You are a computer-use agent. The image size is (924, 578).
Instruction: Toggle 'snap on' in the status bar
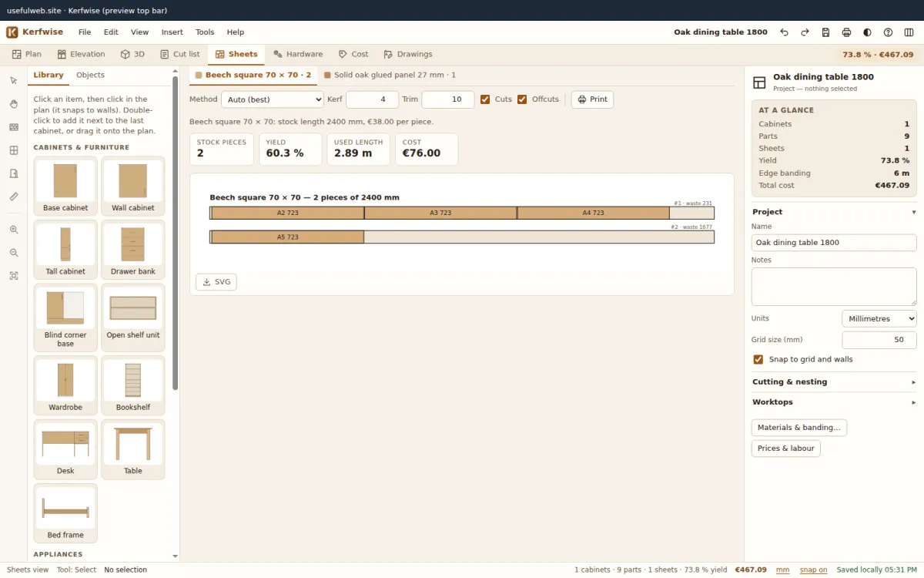[x=813, y=570]
